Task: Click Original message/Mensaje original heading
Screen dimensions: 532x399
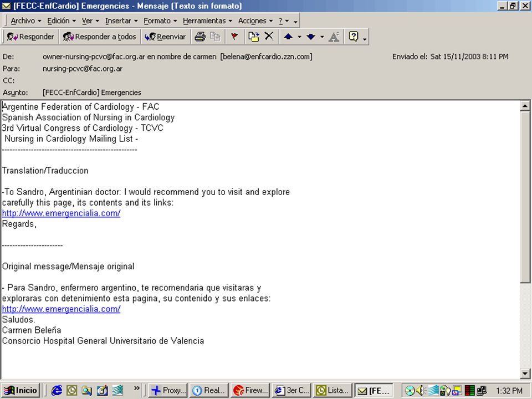Action: (68, 267)
